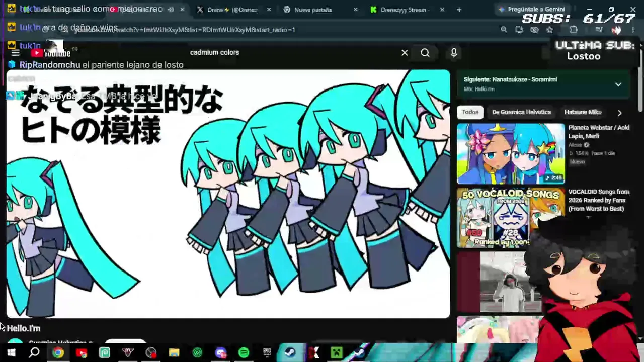Open the YouTube guide hamburger menu
644x362 pixels.
15,53
